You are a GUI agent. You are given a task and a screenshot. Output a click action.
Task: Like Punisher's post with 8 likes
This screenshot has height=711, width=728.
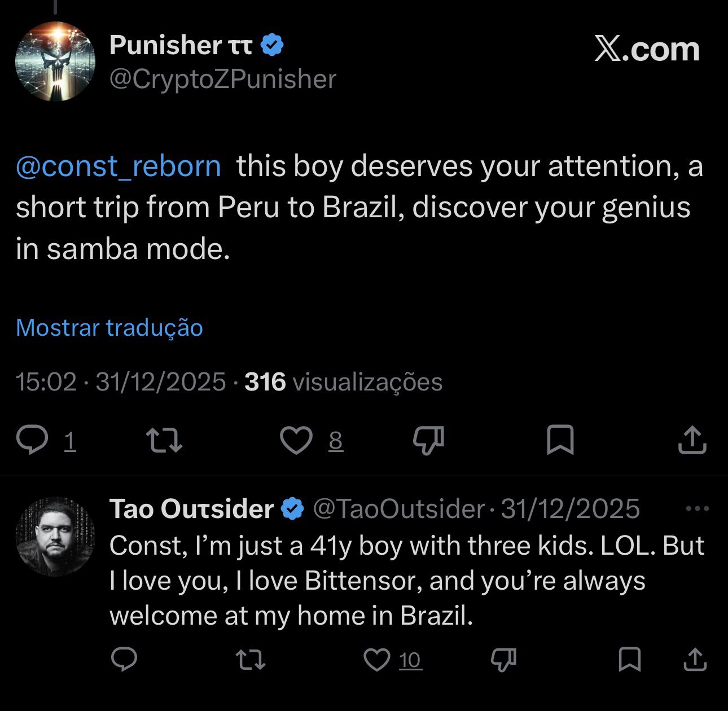pyautogui.click(x=297, y=440)
